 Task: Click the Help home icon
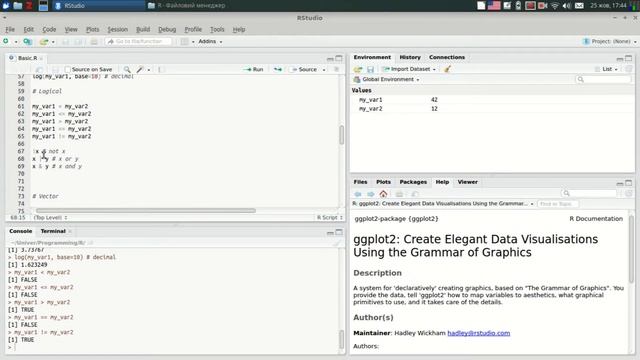(383, 194)
